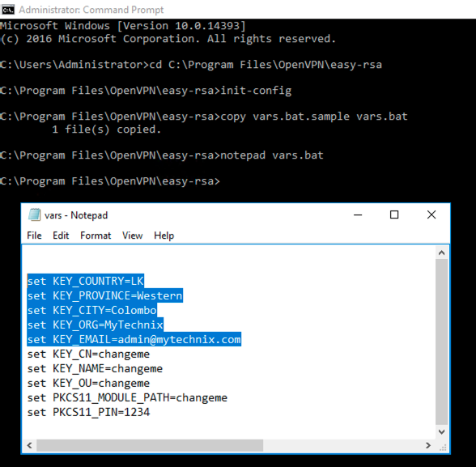Click the vertical scrollbar thumb

[x=442, y=342]
